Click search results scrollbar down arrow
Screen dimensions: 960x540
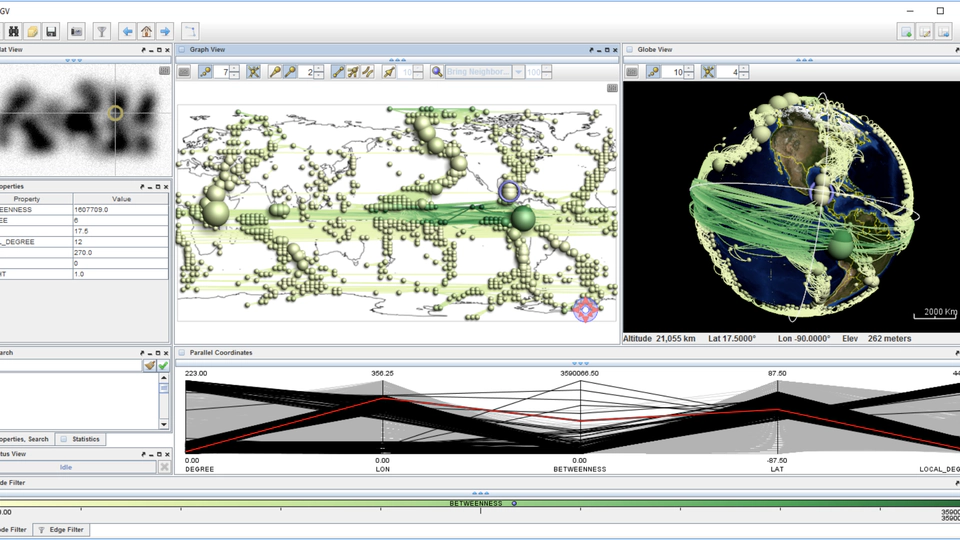point(163,424)
